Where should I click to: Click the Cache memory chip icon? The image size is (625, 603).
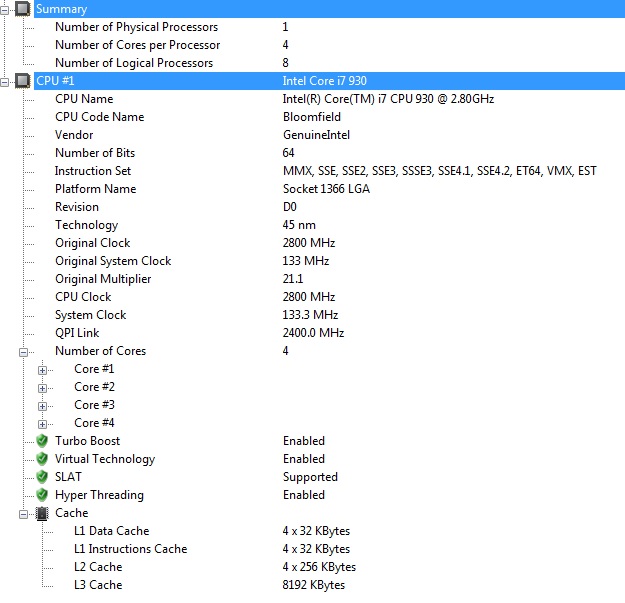tap(42, 513)
